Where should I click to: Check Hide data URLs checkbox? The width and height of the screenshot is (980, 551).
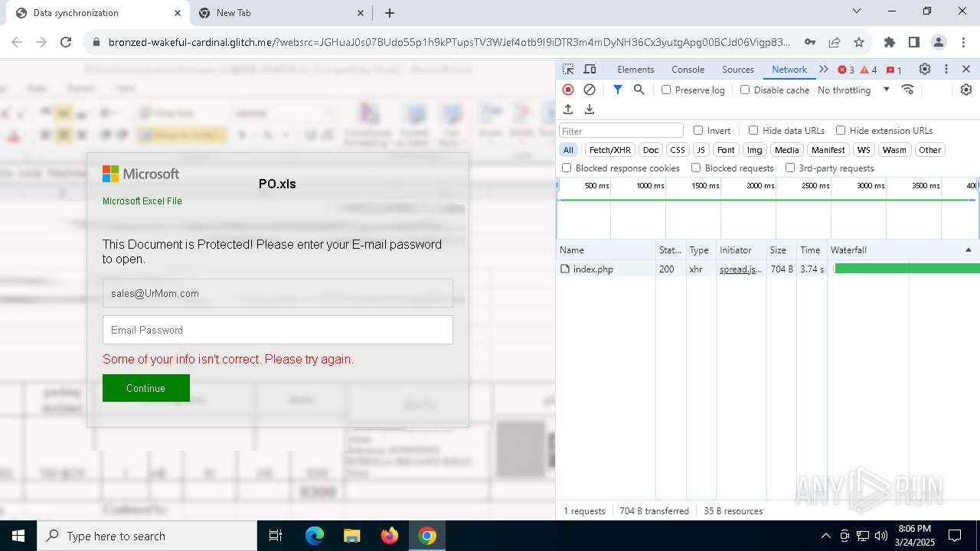click(x=753, y=130)
